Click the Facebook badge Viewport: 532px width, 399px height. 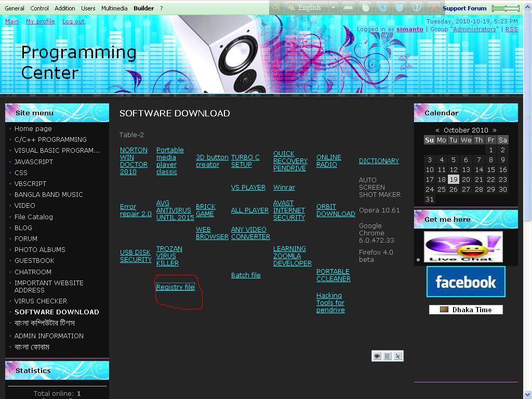pyautogui.click(x=465, y=282)
